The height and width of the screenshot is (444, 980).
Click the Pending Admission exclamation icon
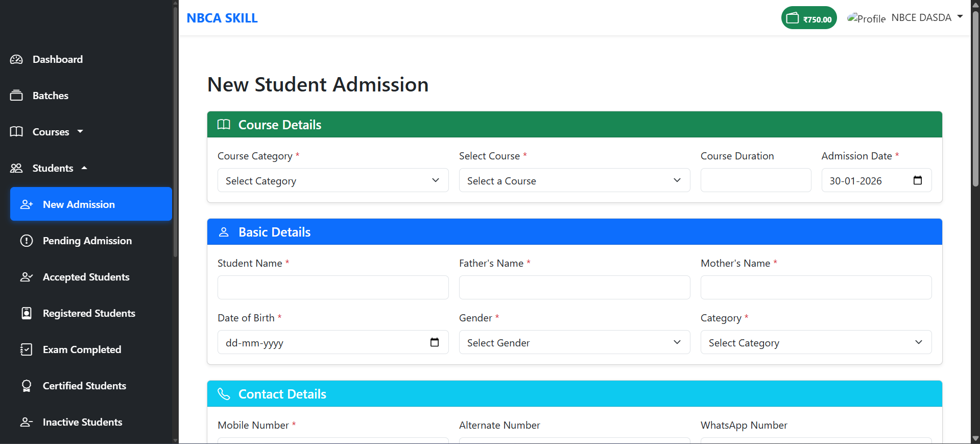pyautogui.click(x=27, y=241)
